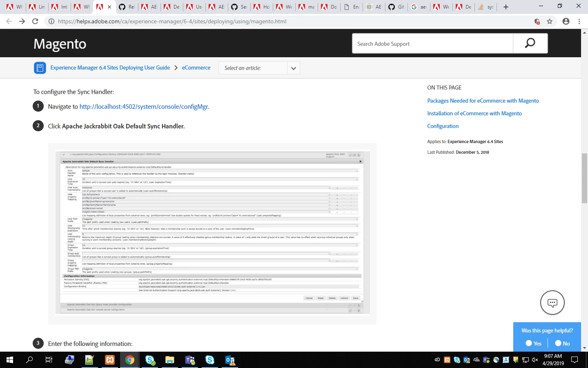Run the Adobe Support search magnifier

(x=530, y=43)
